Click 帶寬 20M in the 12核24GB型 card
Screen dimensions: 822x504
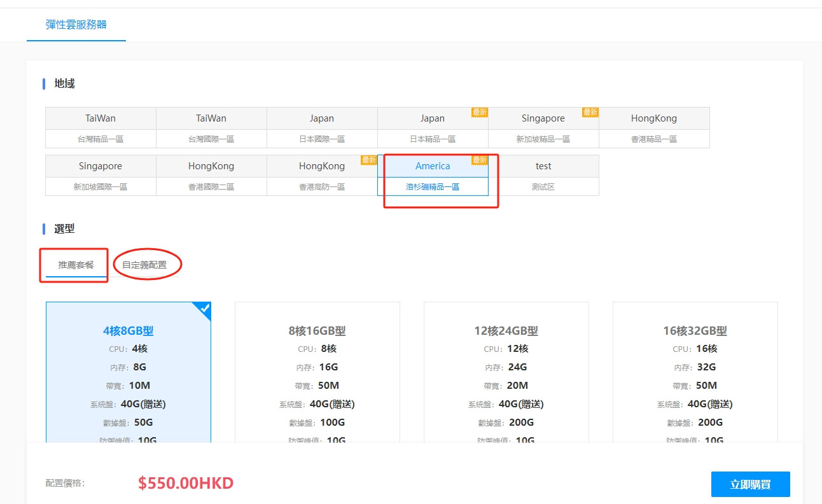(x=506, y=386)
